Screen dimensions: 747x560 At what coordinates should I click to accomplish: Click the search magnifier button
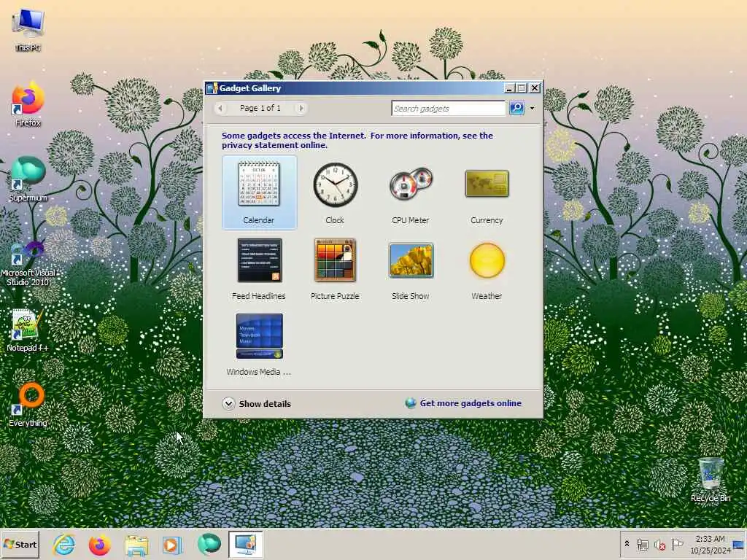tap(516, 108)
